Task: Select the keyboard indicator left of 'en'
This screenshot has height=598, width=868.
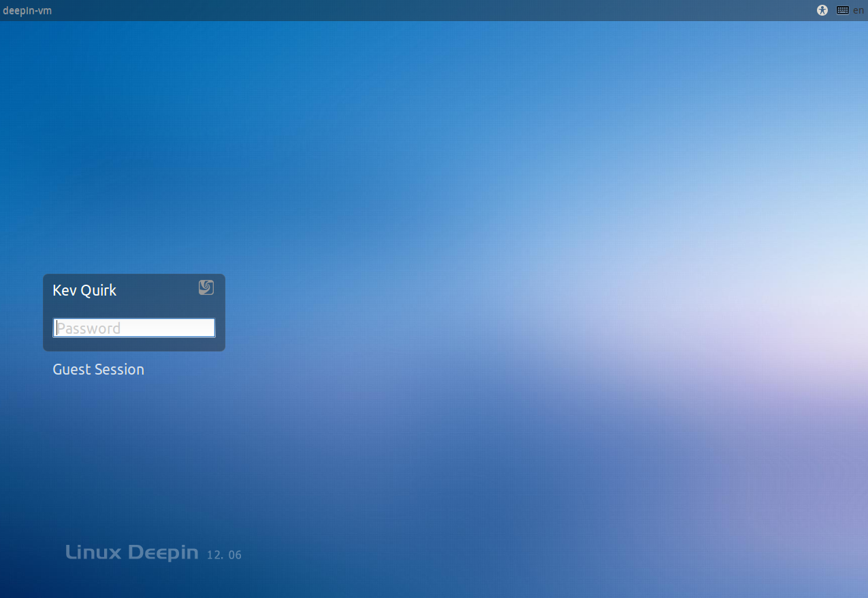Action: pos(843,10)
